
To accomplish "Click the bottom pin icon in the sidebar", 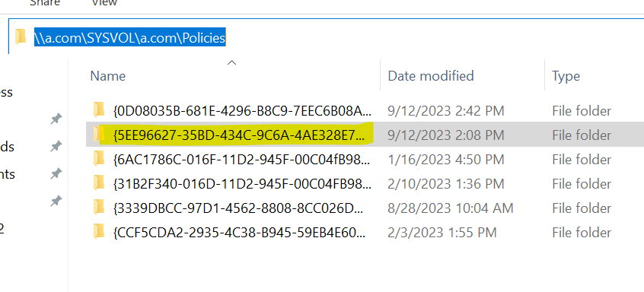I will tap(56, 202).
